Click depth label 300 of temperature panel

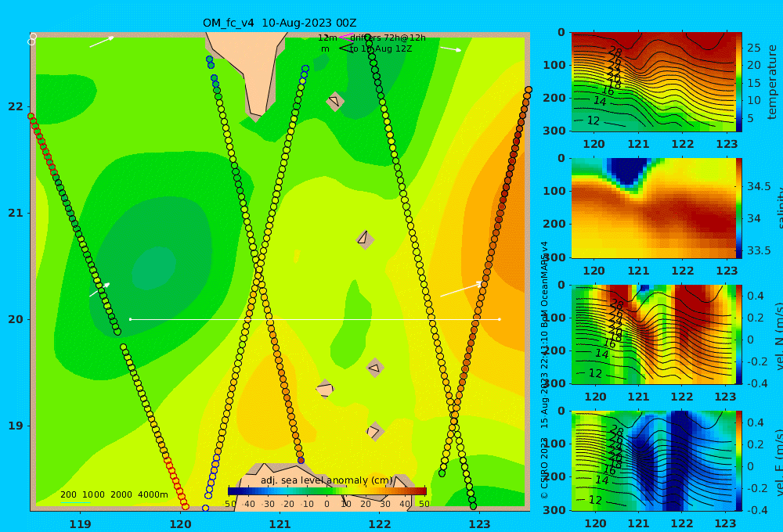pos(555,131)
